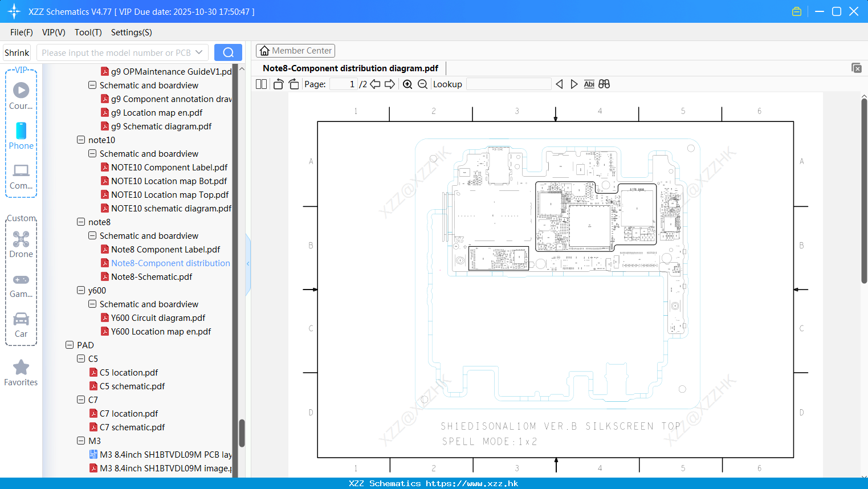Collapse the PAD folder

click(70, 345)
